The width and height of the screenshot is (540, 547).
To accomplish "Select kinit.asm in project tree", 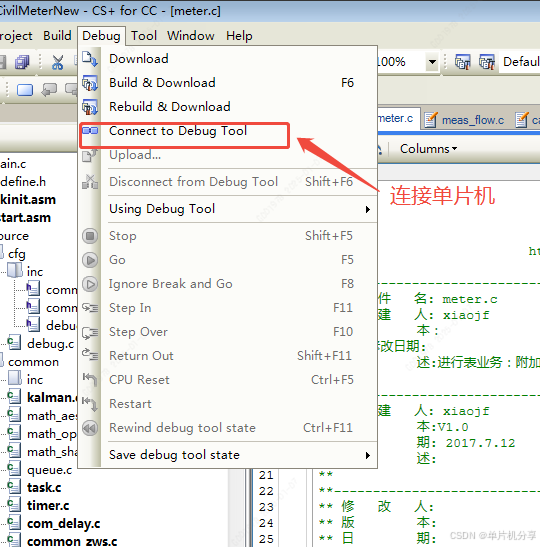I will tap(28, 200).
